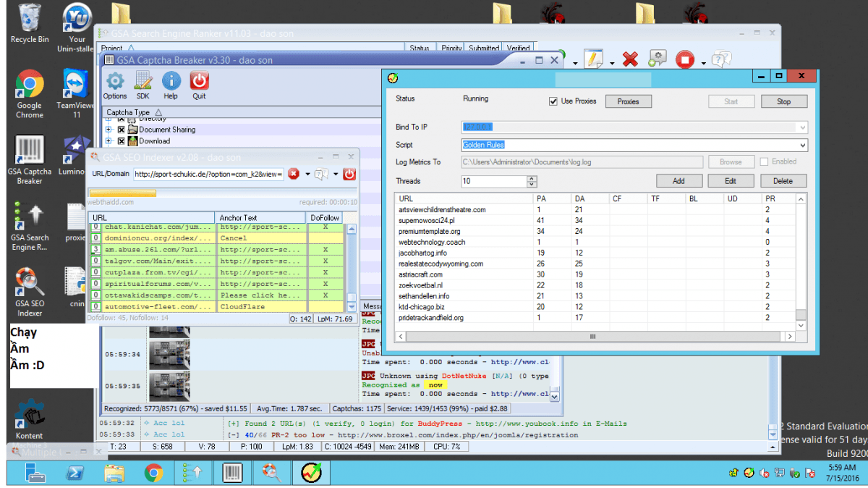
Task: Click the Delete button
Action: [783, 181]
